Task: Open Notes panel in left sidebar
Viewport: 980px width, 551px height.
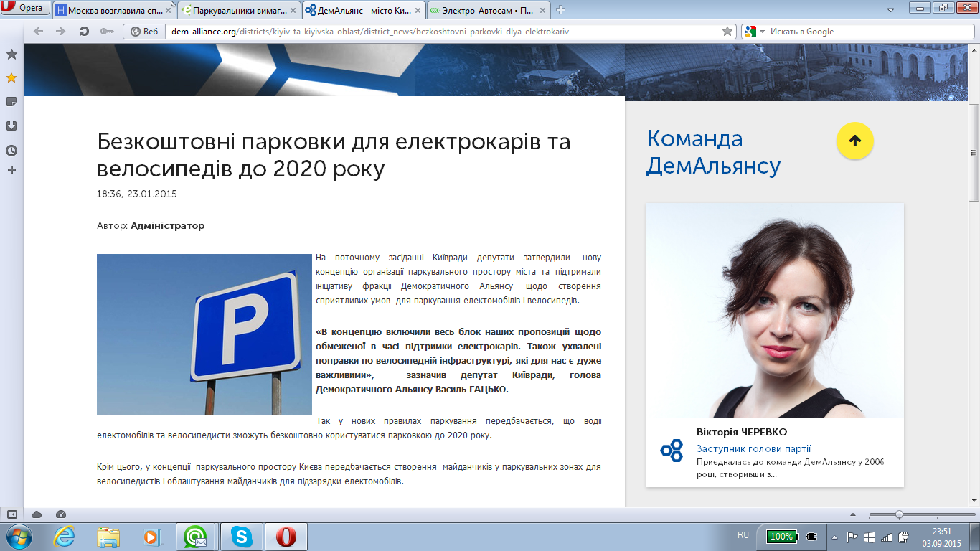Action: (x=11, y=102)
